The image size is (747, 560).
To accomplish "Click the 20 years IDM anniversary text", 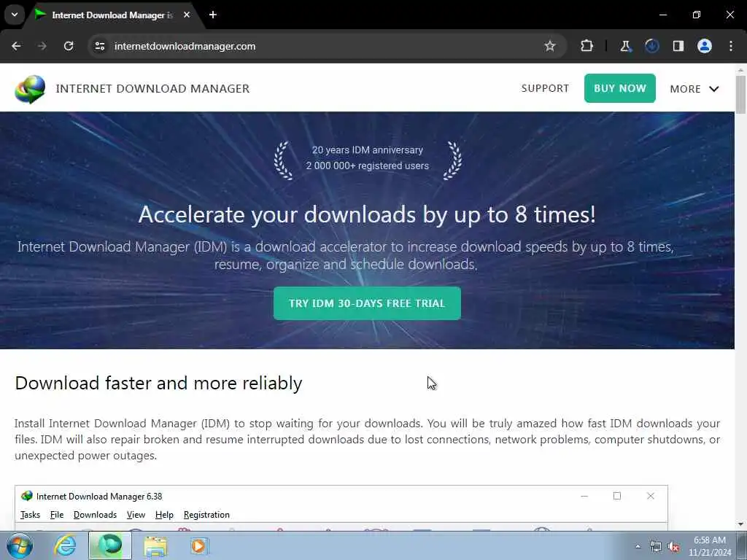I will pos(368,150).
